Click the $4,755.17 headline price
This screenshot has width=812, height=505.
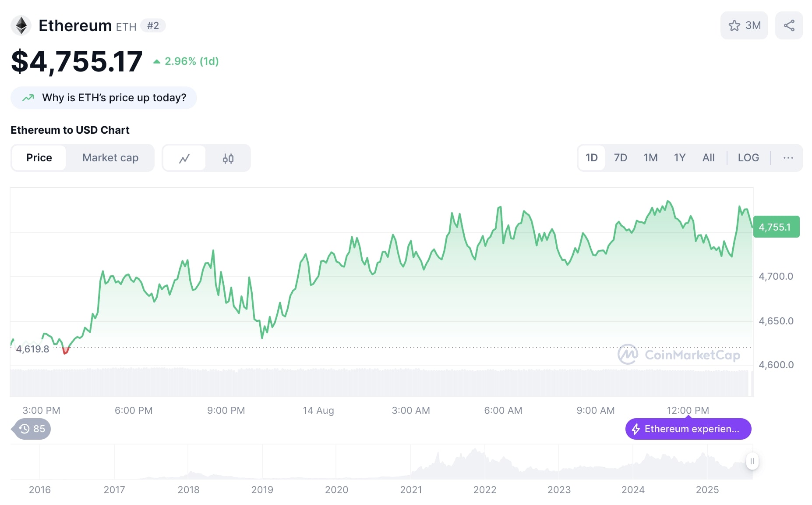[x=77, y=61]
